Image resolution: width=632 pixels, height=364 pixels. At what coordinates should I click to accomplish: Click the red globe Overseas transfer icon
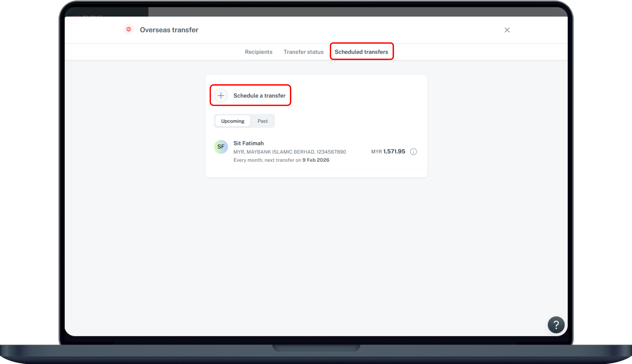tap(129, 29)
